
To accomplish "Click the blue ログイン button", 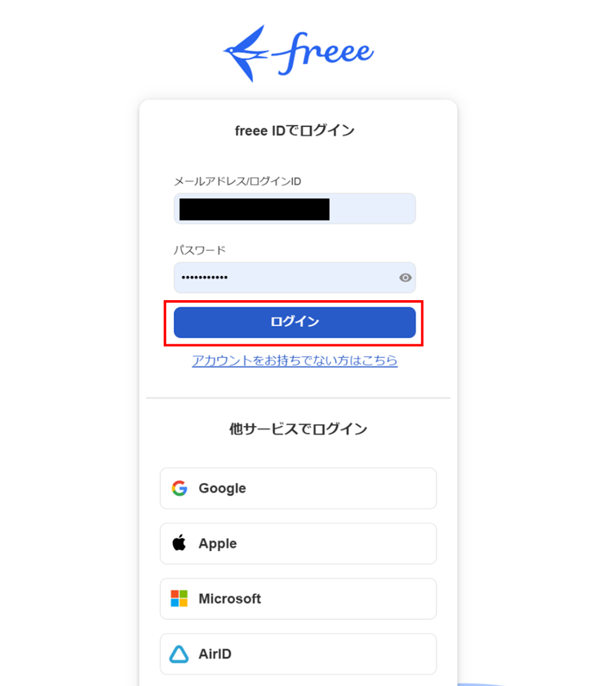I will (x=295, y=322).
